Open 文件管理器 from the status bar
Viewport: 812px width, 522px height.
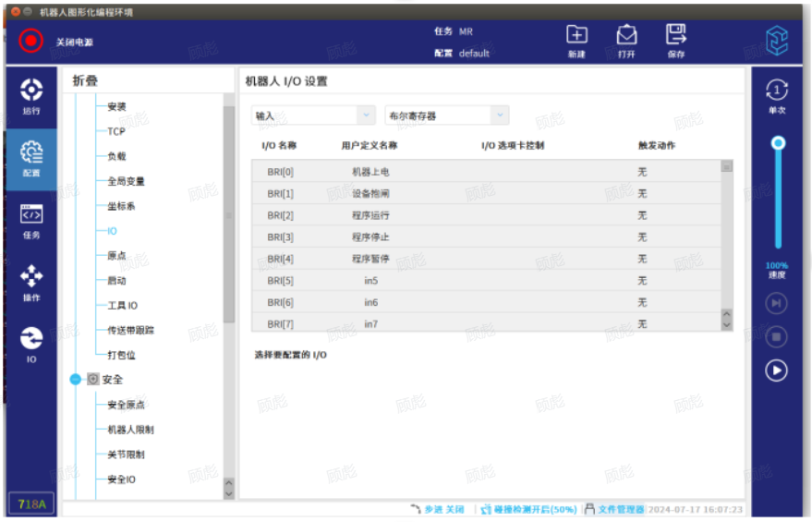point(614,509)
